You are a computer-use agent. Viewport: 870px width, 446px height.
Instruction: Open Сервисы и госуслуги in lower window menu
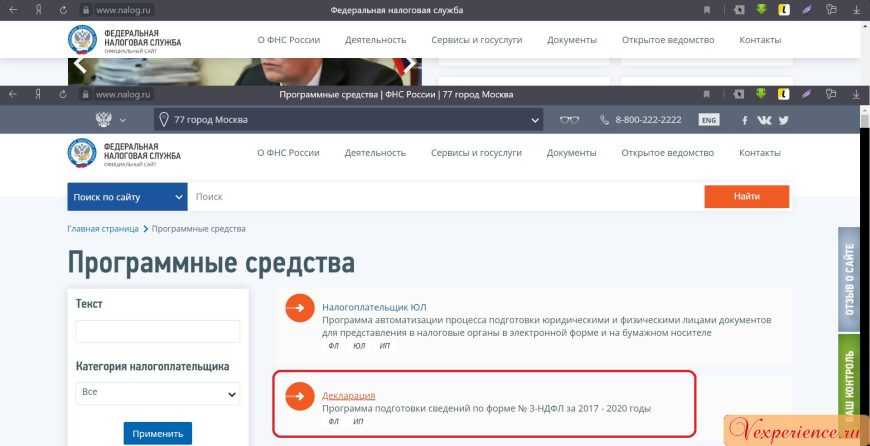coord(476,153)
